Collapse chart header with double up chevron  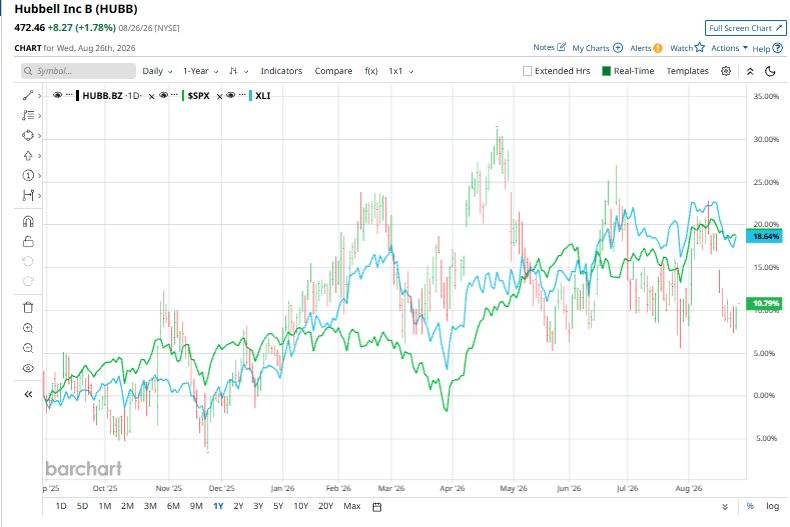[750, 71]
